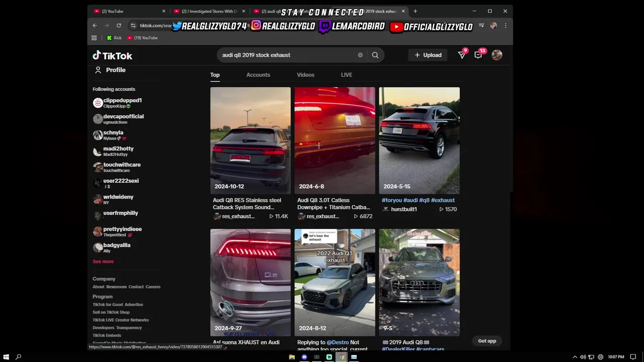This screenshot has height=362, width=644.
Task: Click the Get app button
Action: point(487,341)
